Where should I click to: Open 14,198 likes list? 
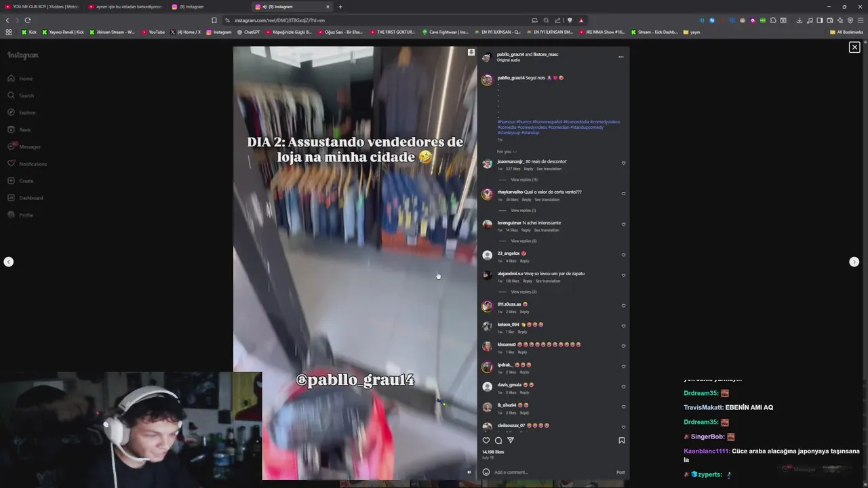pyautogui.click(x=493, y=451)
